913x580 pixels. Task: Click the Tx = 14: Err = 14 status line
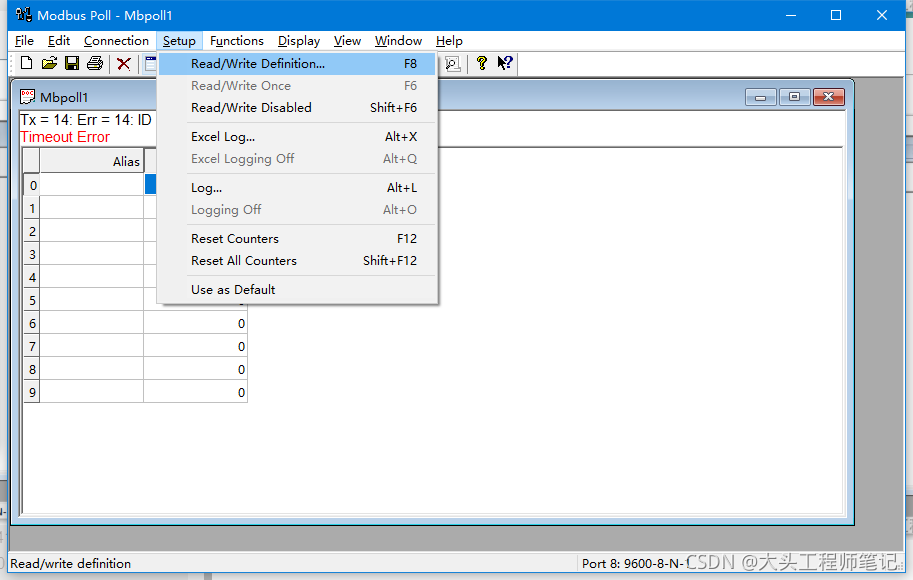[86, 120]
